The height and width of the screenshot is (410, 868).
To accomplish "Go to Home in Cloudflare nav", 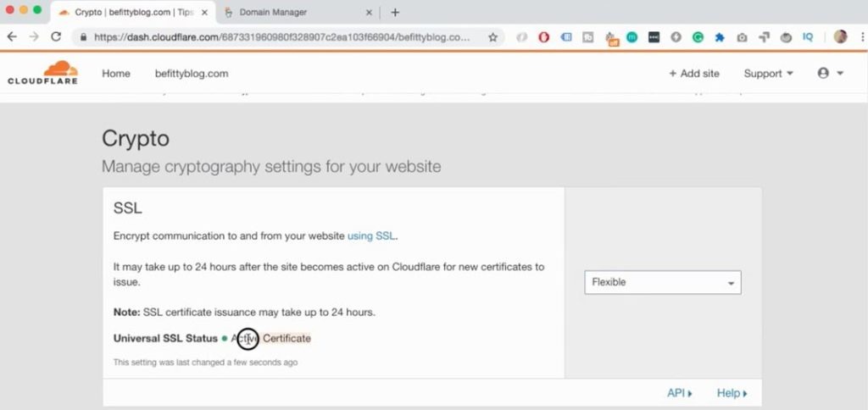I will click(116, 74).
